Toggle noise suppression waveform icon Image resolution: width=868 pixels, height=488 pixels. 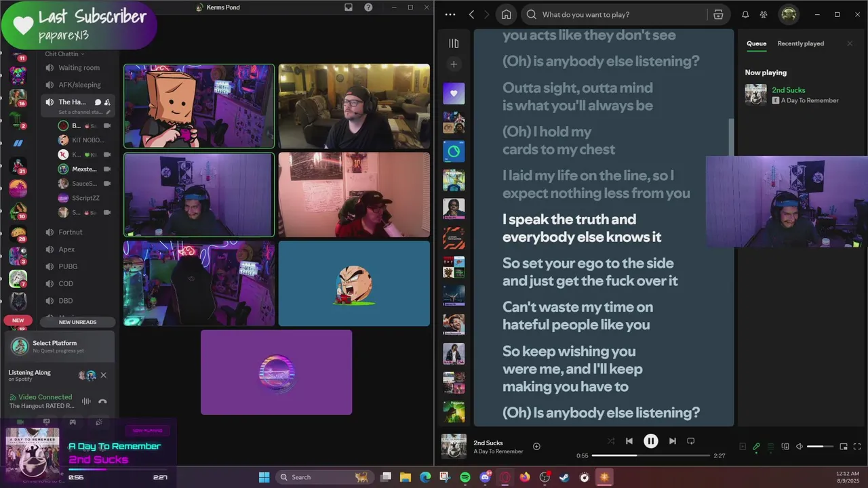coord(86,401)
